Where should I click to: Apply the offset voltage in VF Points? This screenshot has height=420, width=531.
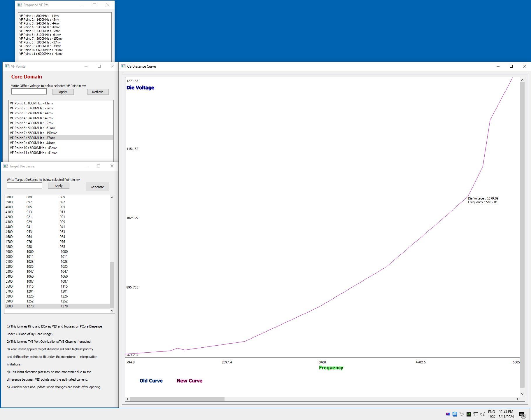pos(63,92)
